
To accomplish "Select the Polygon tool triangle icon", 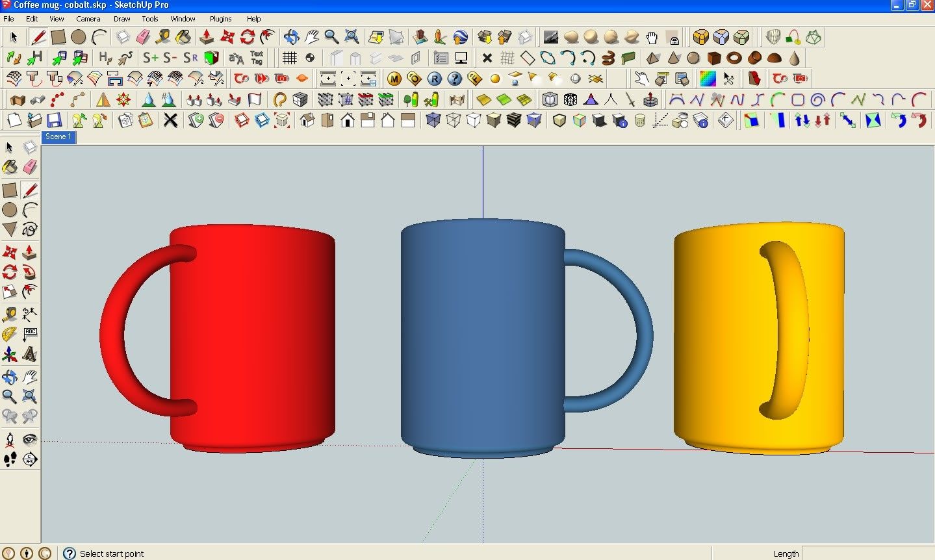I will coord(10,229).
